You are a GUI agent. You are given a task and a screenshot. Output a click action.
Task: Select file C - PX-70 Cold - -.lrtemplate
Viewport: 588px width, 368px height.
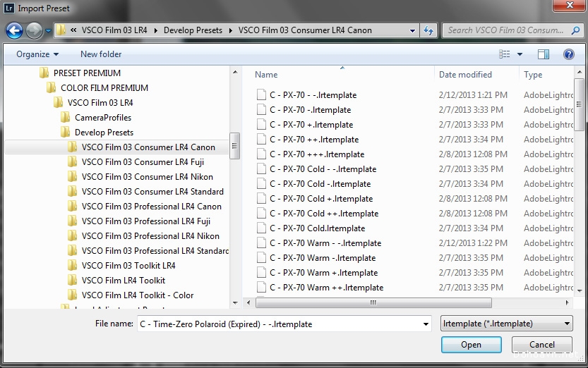point(323,169)
